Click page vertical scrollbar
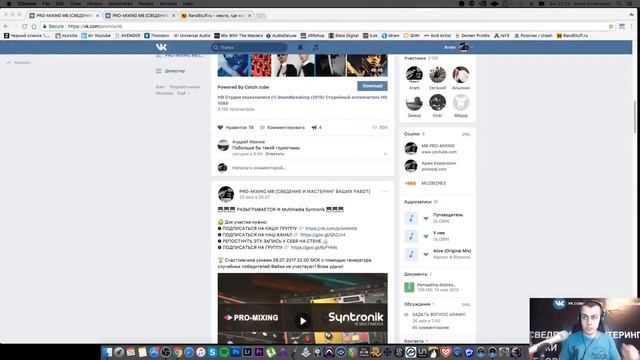 pyautogui.click(x=635, y=116)
